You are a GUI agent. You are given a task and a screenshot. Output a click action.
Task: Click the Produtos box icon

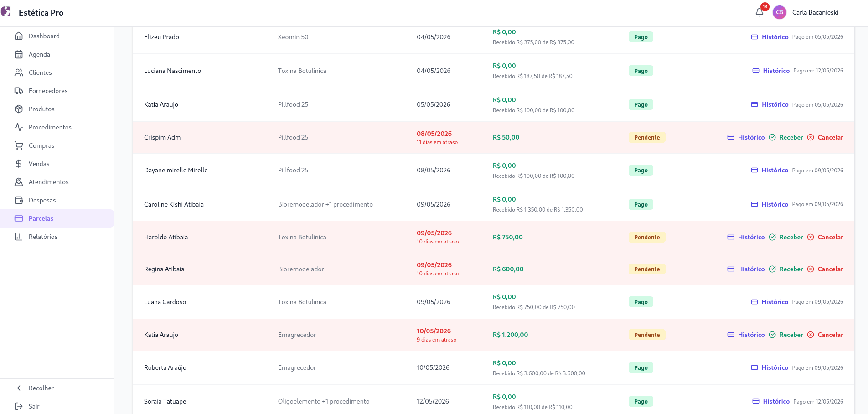pos(19,109)
